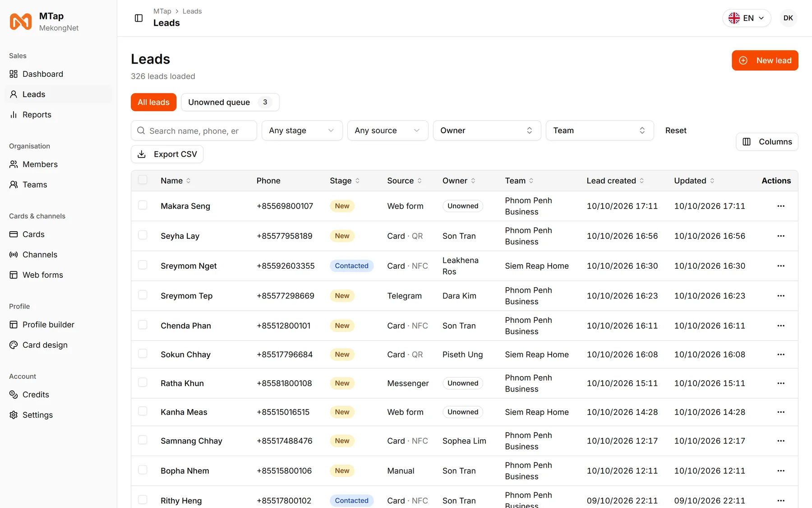812x508 pixels.
Task: Click Export CSV button
Action: 167,154
